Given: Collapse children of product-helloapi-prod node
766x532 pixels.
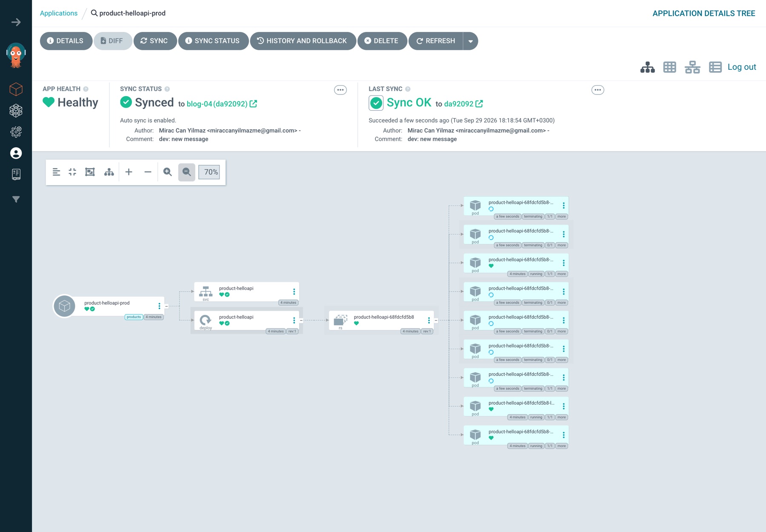Looking at the screenshot, I should tap(166, 306).
